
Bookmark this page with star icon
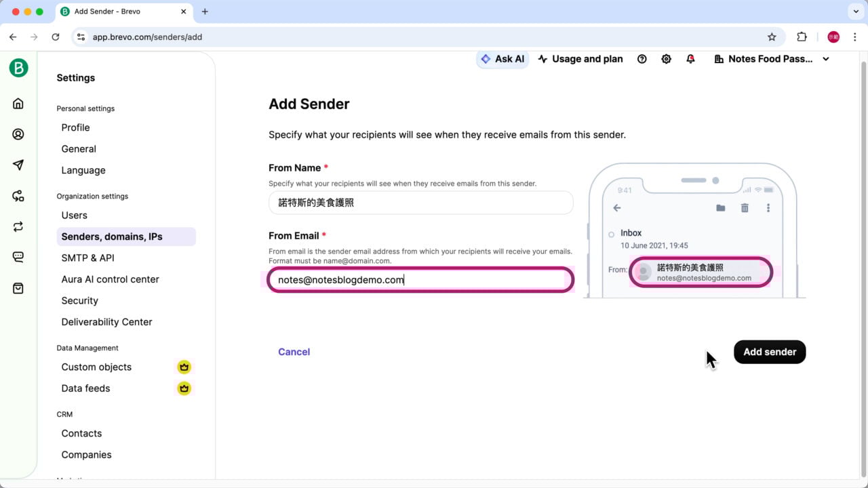coord(772,37)
